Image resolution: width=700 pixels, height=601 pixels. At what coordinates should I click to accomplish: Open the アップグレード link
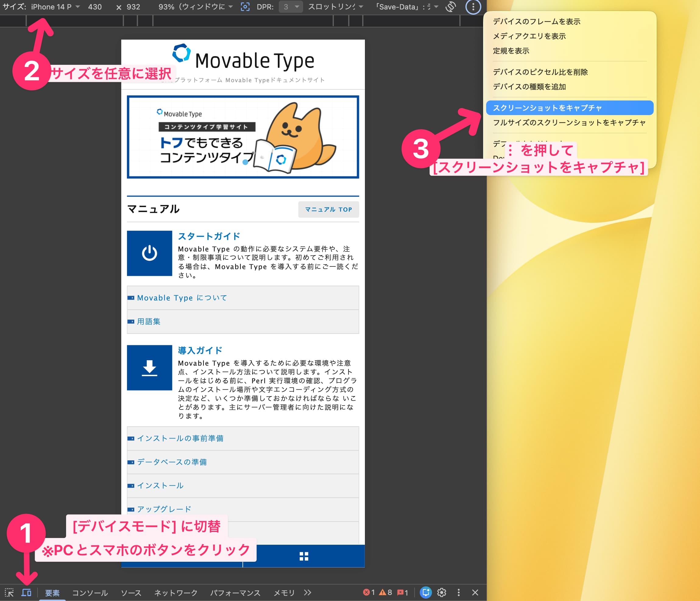coord(243,509)
